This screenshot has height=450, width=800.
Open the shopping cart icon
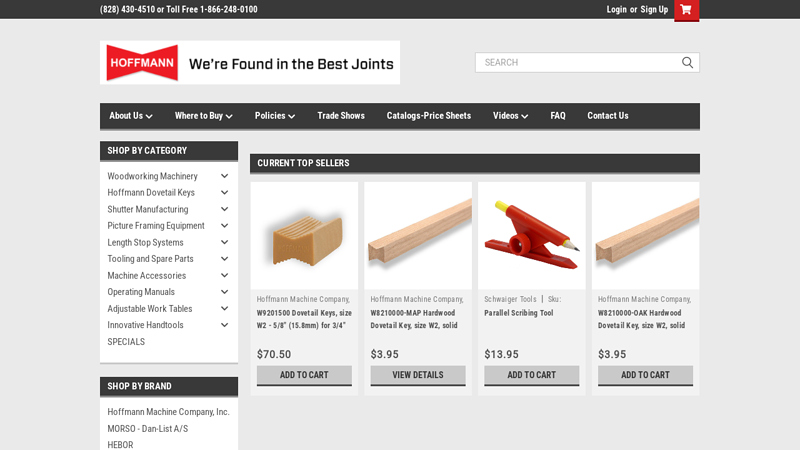tap(686, 10)
